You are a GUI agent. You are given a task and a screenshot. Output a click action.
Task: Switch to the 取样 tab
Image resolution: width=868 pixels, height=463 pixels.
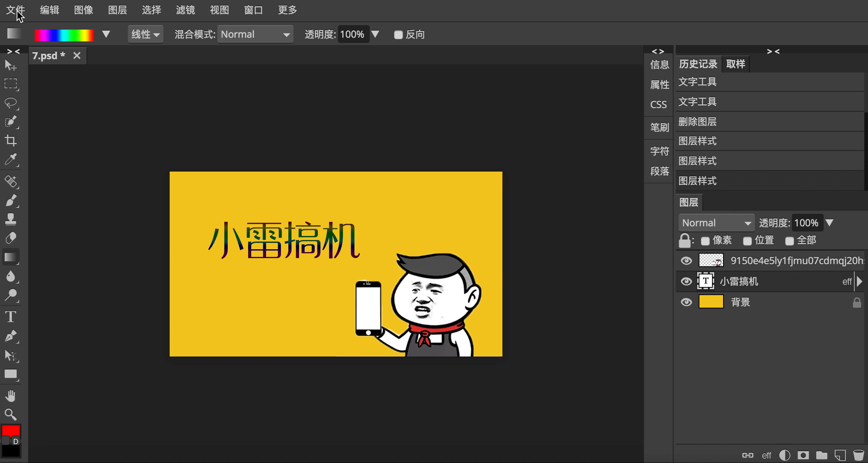tap(735, 64)
